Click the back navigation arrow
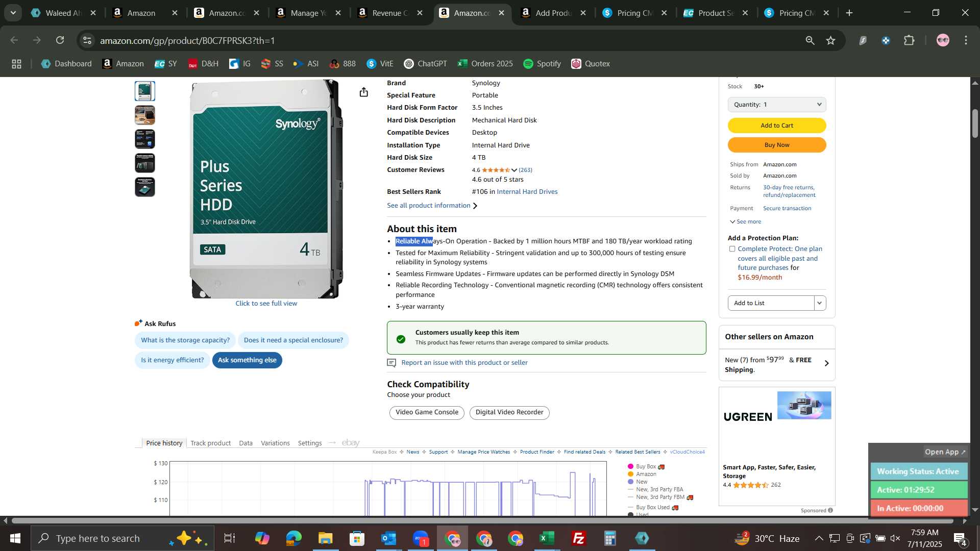This screenshot has width=980, height=551. pos(14,40)
